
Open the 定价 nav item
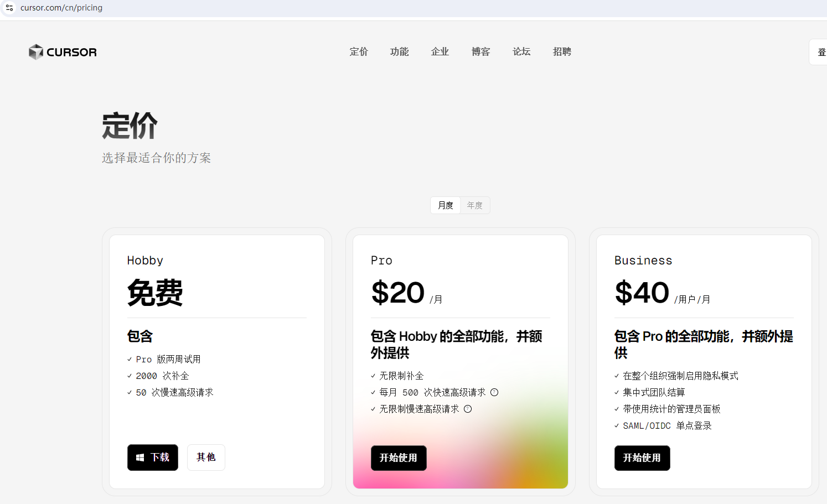(x=359, y=51)
